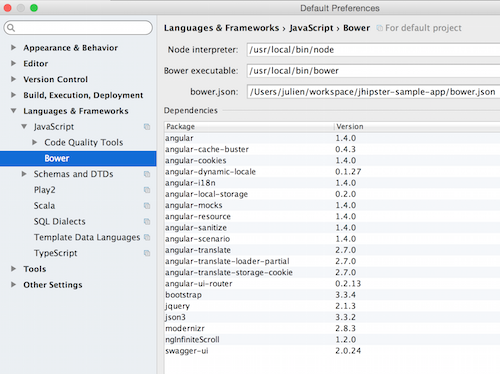Select the 'angular-local-storage' package row
This screenshot has width=500, height=374.
point(332,194)
